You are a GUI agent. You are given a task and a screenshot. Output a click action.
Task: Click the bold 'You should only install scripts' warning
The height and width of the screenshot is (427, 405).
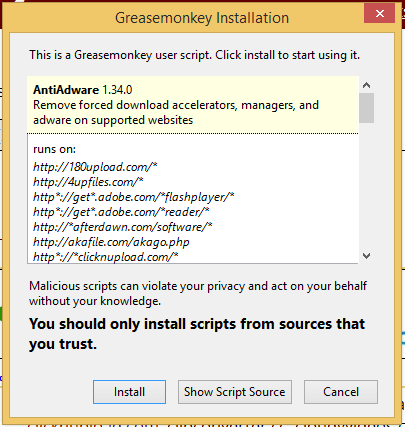197,334
